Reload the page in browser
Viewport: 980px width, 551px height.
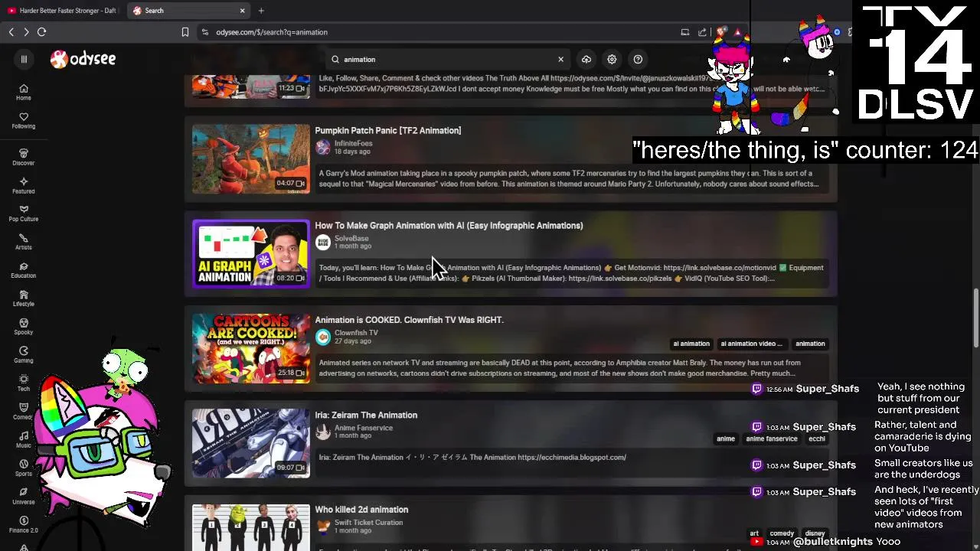[x=42, y=32]
